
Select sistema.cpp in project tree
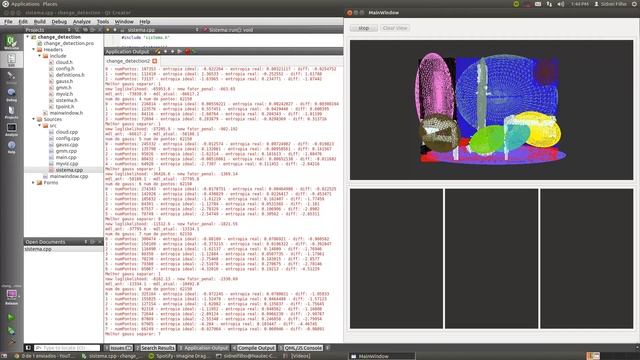coord(69,170)
